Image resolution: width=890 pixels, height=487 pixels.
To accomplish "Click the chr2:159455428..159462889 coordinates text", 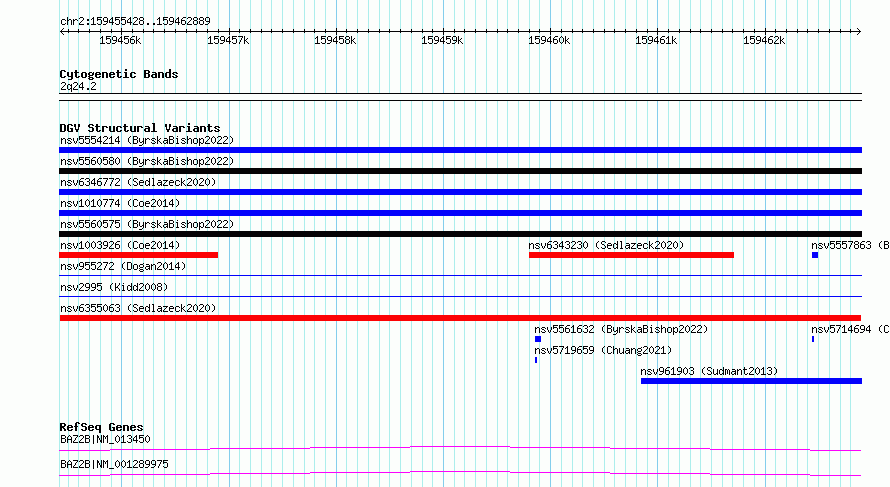I will click(x=135, y=21).
